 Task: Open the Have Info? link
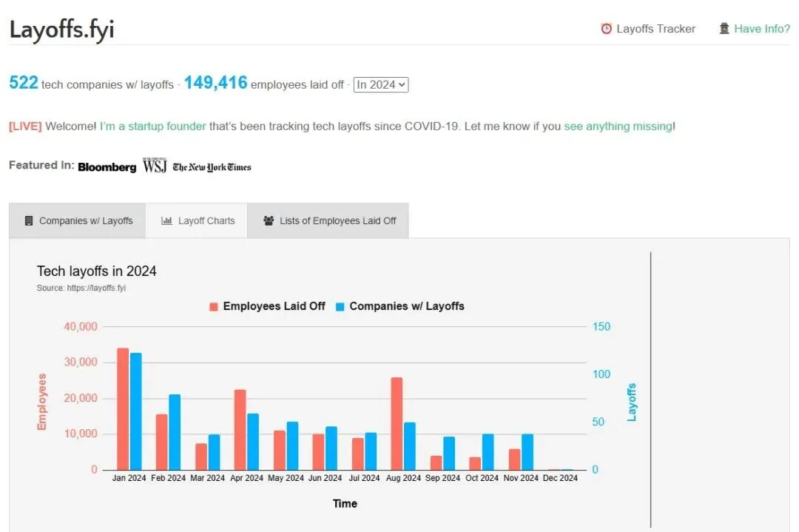click(x=762, y=29)
